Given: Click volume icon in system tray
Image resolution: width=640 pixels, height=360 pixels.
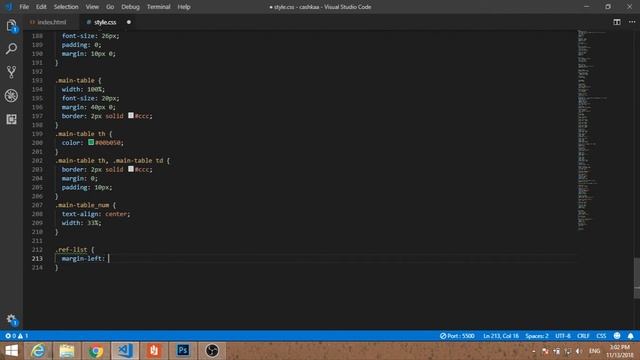Looking at the screenshot, I should click(x=578, y=351).
